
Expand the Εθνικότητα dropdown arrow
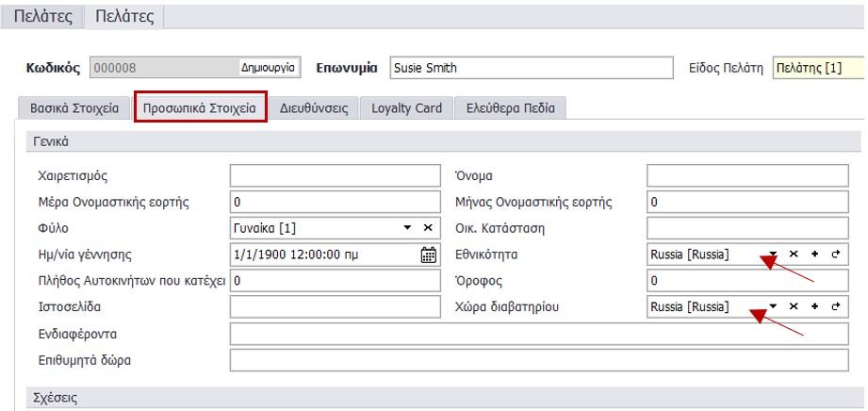point(772,255)
